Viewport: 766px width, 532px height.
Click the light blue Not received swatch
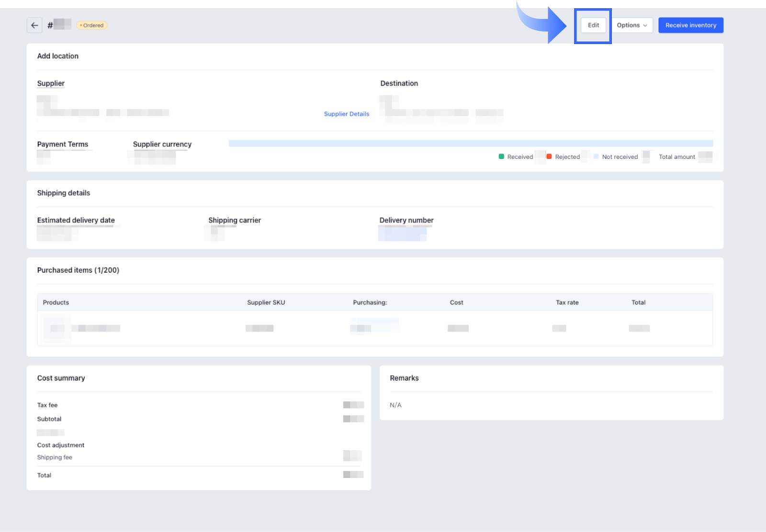click(x=596, y=156)
